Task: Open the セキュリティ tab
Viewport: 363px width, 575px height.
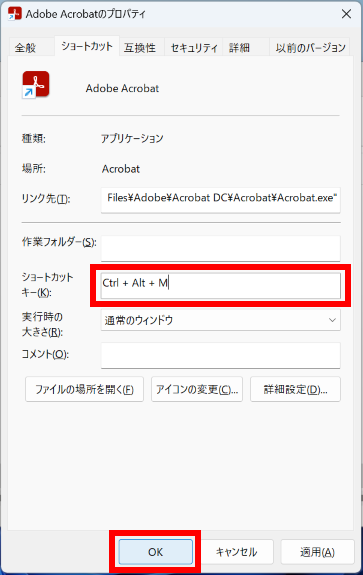Action: 194,48
